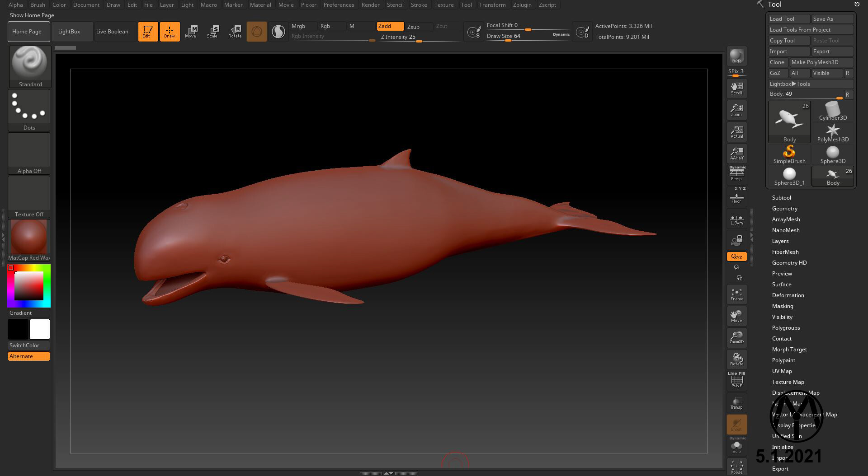Screen dimensions: 868x476
Task: Toggle Floor grid visibility
Action: [x=736, y=197]
